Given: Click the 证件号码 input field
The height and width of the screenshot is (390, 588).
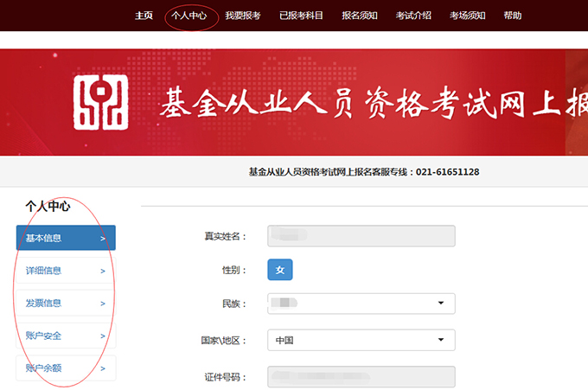Looking at the screenshot, I should click(361, 377).
